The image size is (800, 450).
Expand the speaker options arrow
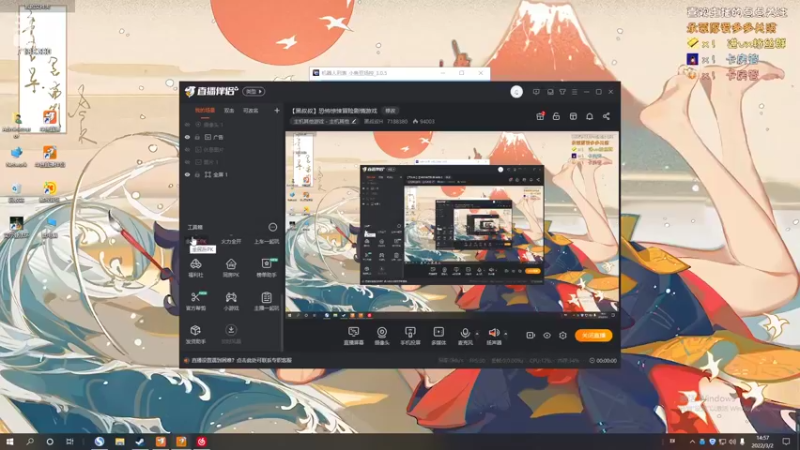click(x=506, y=334)
